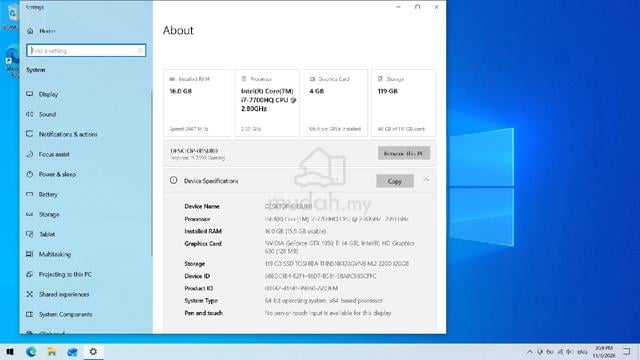640x360 pixels.
Task: Open the Windows Start menu
Action: pos(10,351)
